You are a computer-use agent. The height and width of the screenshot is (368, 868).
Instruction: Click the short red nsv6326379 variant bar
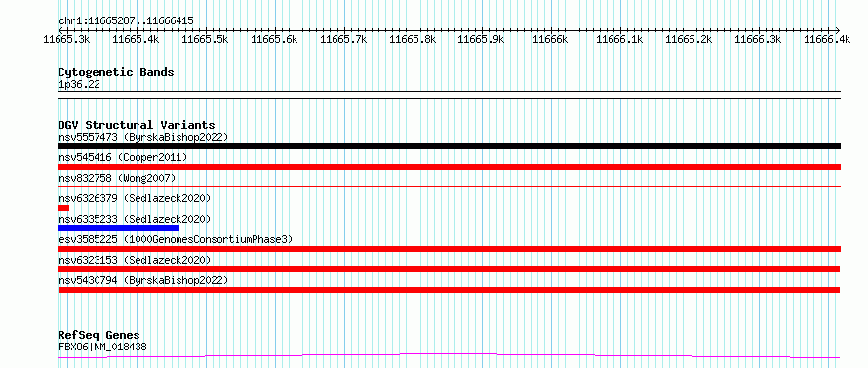click(63, 208)
